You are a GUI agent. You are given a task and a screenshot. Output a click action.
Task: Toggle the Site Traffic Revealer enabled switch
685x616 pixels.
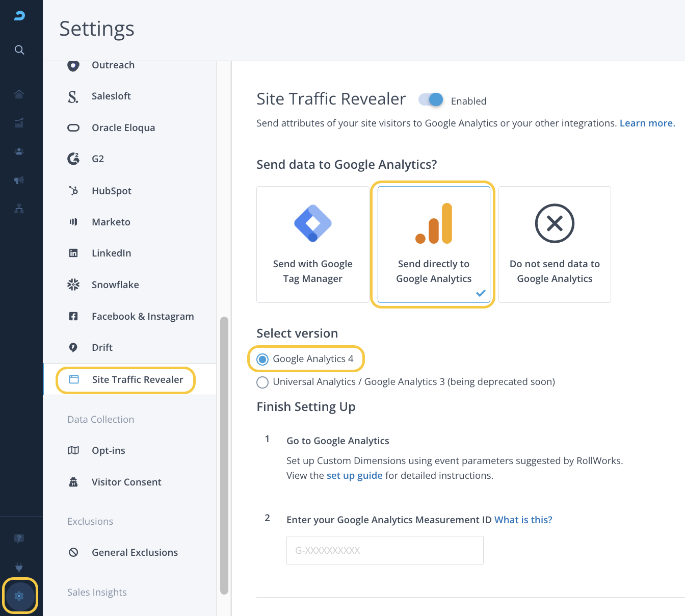(431, 100)
